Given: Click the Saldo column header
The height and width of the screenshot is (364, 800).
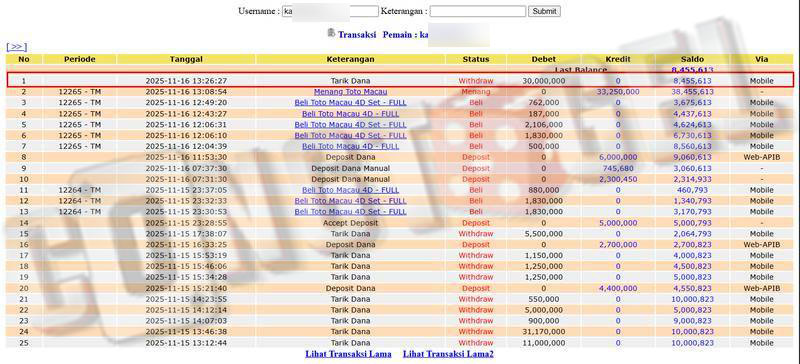Looking at the screenshot, I should coord(692,59).
